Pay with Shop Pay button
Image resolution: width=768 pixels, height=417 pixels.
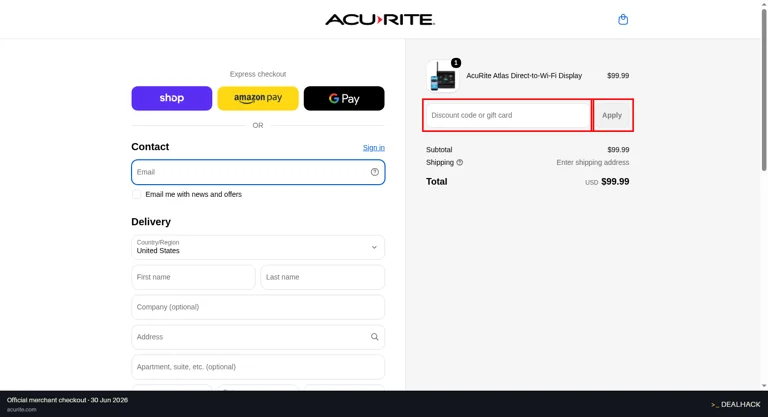(x=171, y=98)
